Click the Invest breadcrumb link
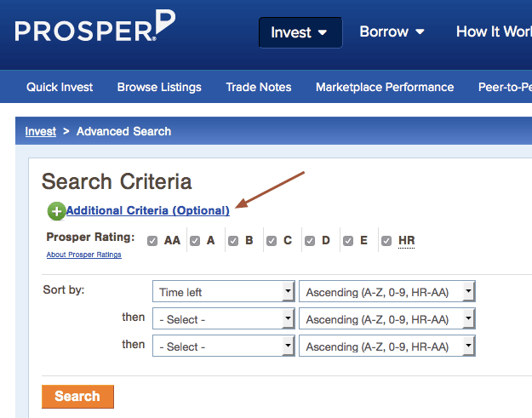Image resolution: width=532 pixels, height=418 pixels. tap(41, 131)
